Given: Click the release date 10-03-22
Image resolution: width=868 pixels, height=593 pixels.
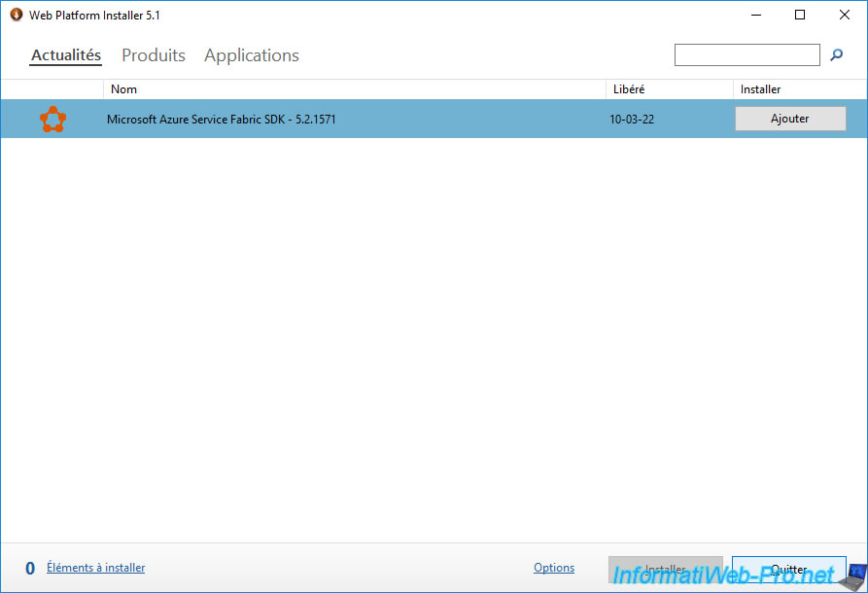Looking at the screenshot, I should coord(632,119).
